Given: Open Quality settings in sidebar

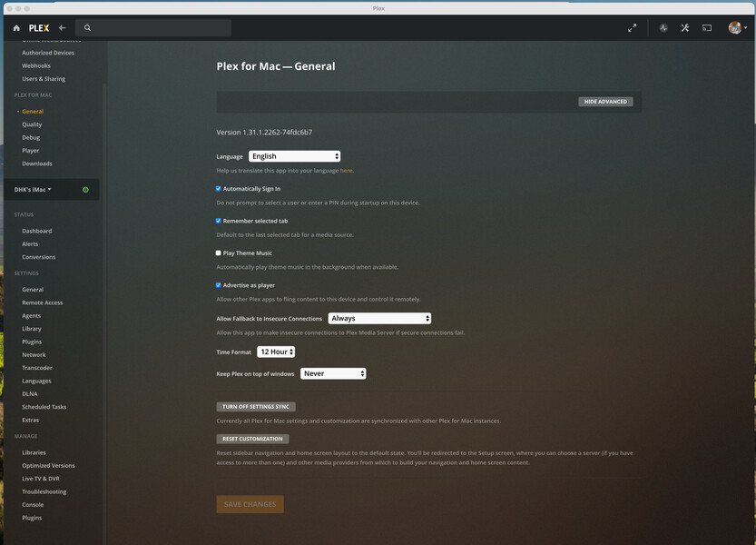Looking at the screenshot, I should [x=32, y=124].
